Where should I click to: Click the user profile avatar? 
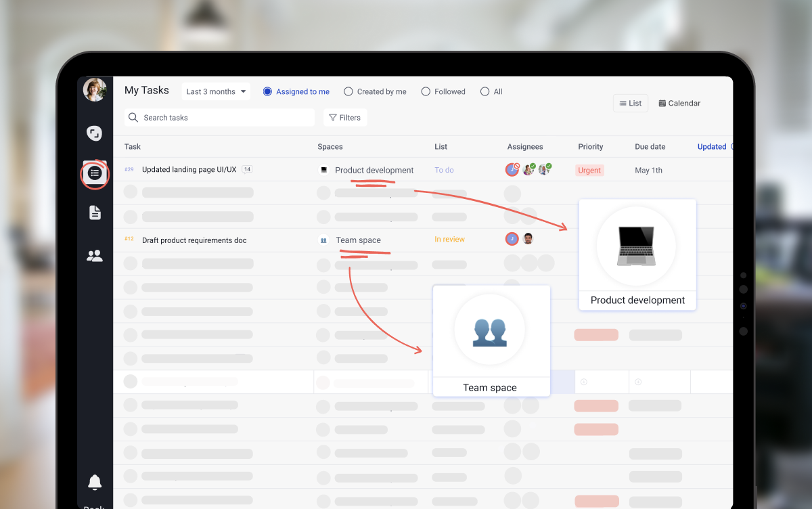[x=95, y=90]
